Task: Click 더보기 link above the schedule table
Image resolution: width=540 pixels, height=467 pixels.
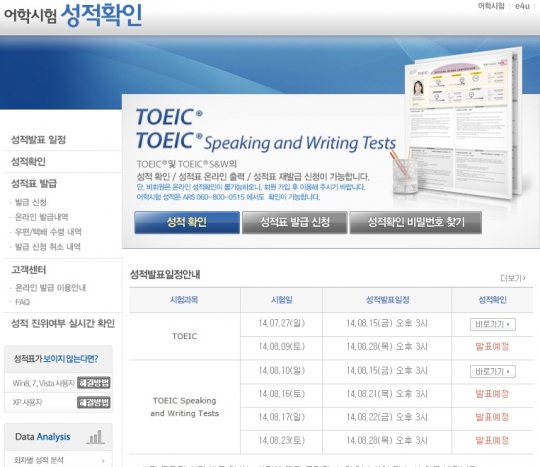Action: point(513,278)
